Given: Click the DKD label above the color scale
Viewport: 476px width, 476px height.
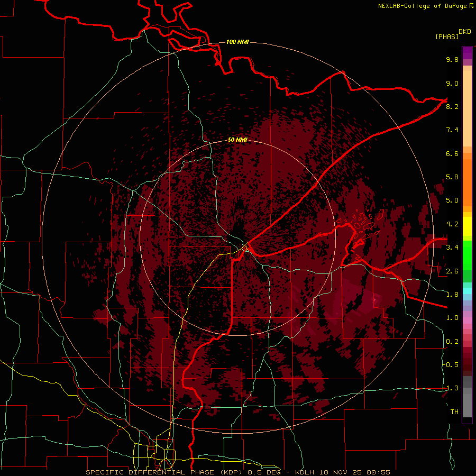Looking at the screenshot, I should point(464,32).
